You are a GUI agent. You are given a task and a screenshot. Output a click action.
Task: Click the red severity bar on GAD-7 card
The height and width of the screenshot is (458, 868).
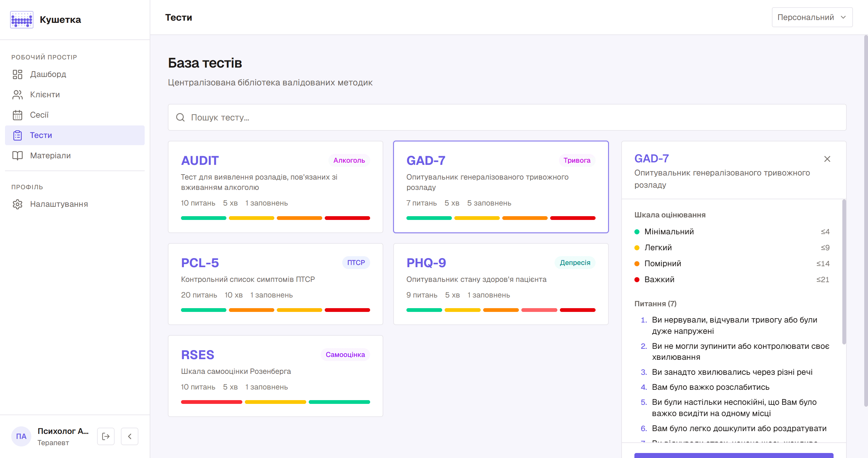coord(573,218)
